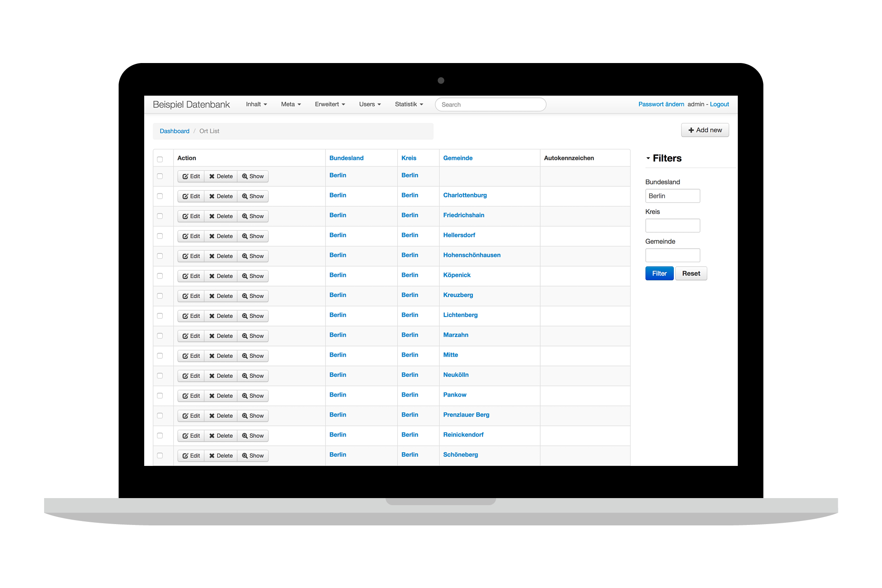Toggle select-all checkbox in table header

[160, 159]
